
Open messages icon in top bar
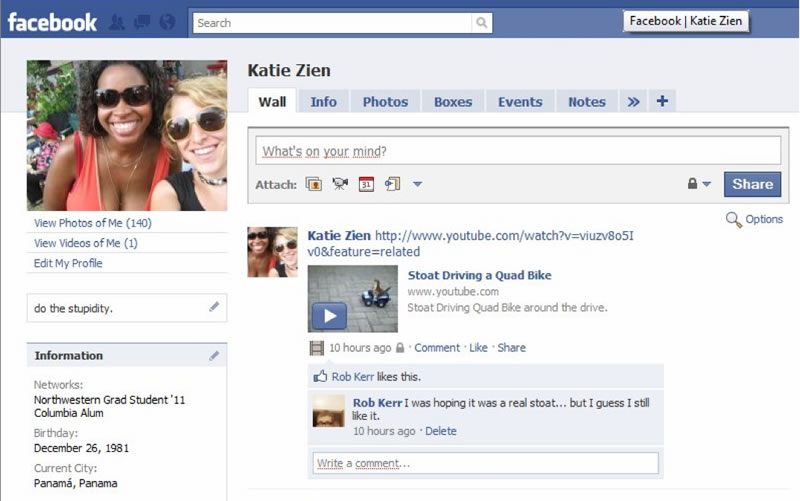142,22
